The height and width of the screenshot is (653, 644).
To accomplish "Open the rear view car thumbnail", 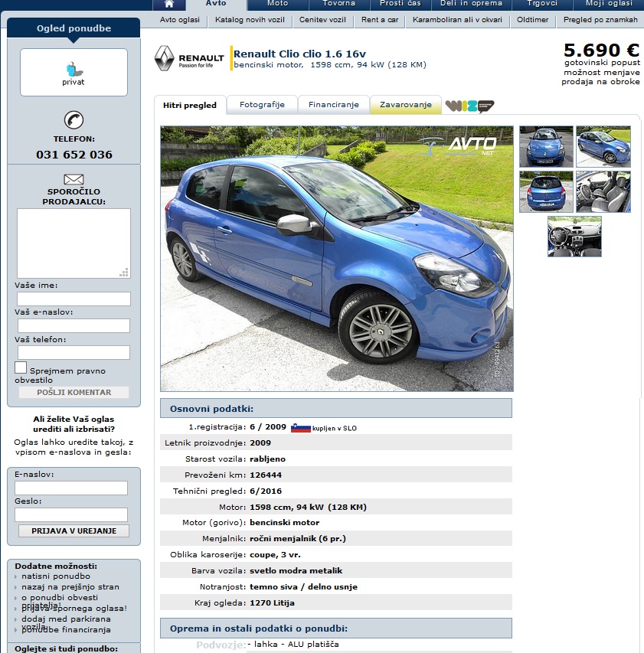I will coord(546,191).
